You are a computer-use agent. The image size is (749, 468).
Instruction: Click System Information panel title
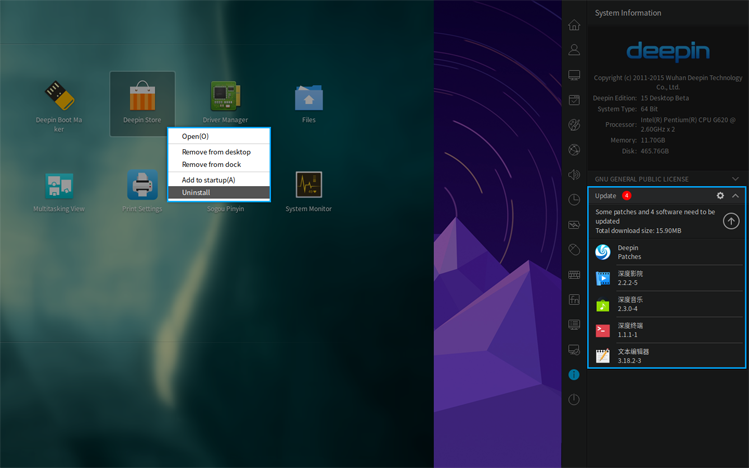click(628, 13)
